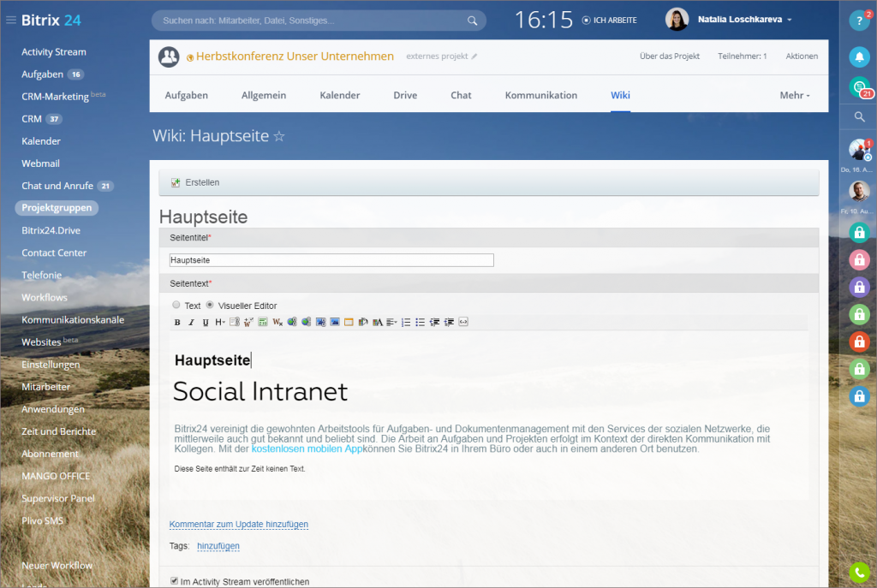Open the pink lock chat icon
The image size is (877, 588).
(859, 259)
